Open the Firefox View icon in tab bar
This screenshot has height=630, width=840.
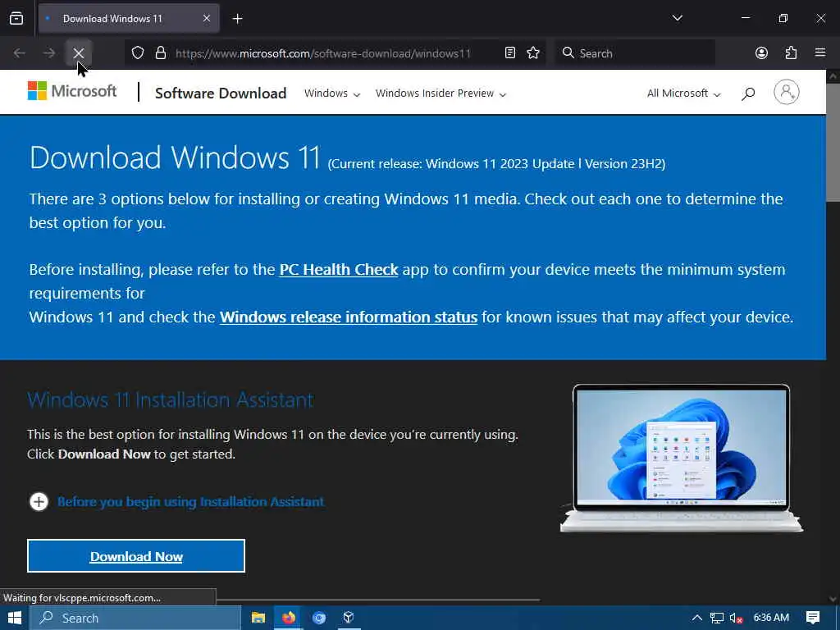pos(16,19)
